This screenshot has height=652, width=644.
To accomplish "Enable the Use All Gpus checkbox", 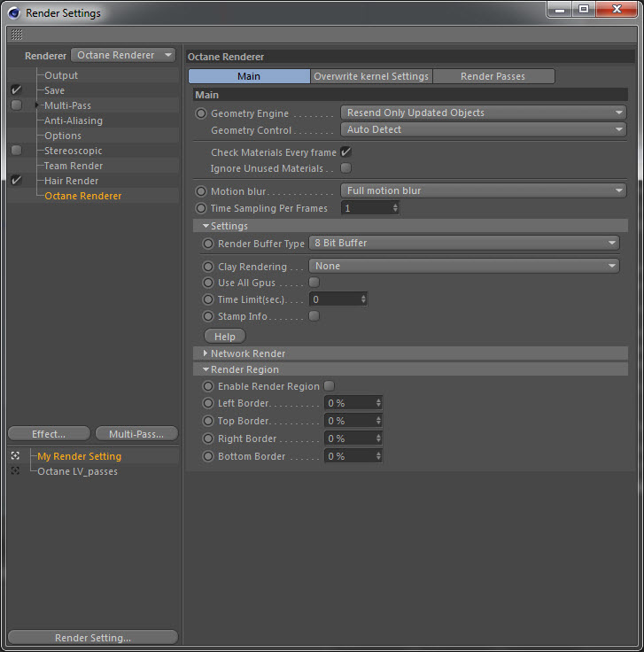I will (x=314, y=283).
